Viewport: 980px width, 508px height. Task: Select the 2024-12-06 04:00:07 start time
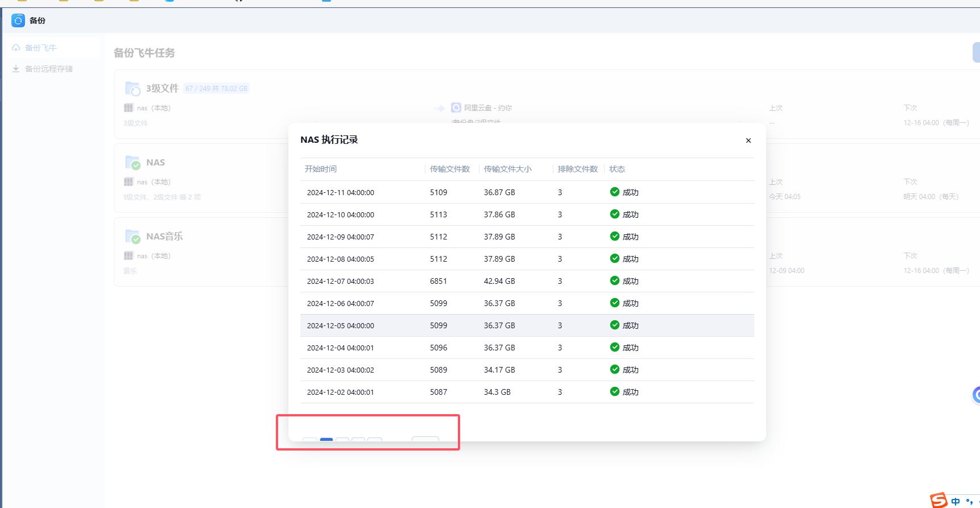point(341,304)
